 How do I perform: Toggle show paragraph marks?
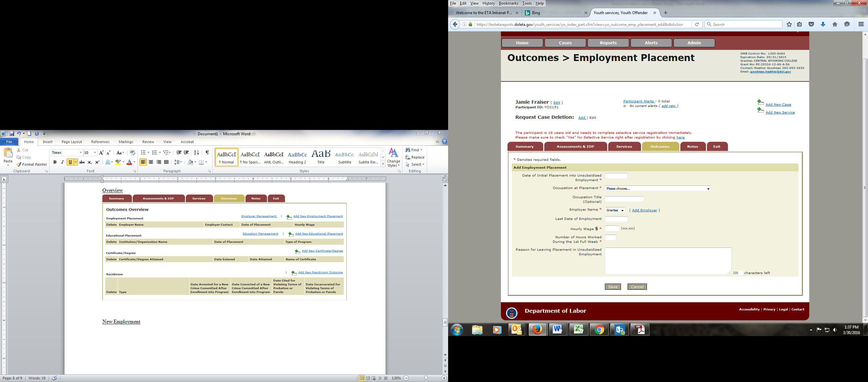click(x=207, y=153)
